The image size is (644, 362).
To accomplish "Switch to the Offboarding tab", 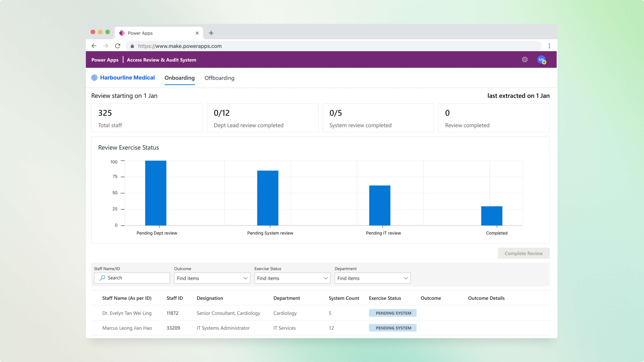I will coord(219,78).
